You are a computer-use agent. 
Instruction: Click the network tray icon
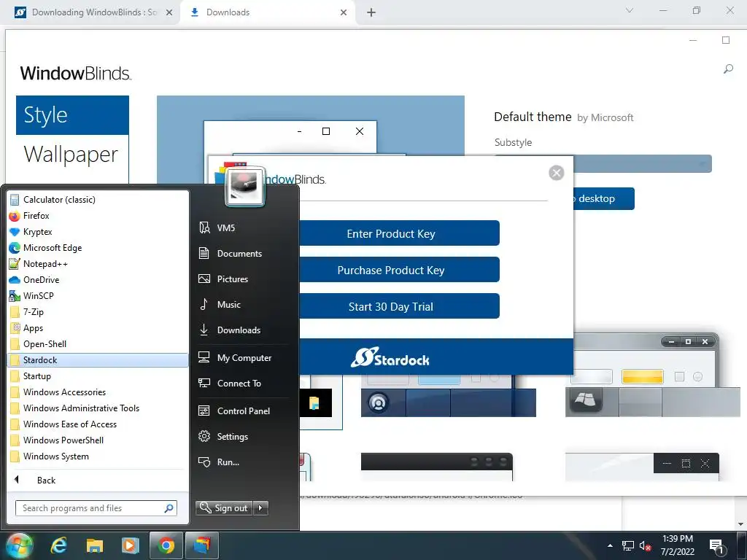(x=628, y=545)
